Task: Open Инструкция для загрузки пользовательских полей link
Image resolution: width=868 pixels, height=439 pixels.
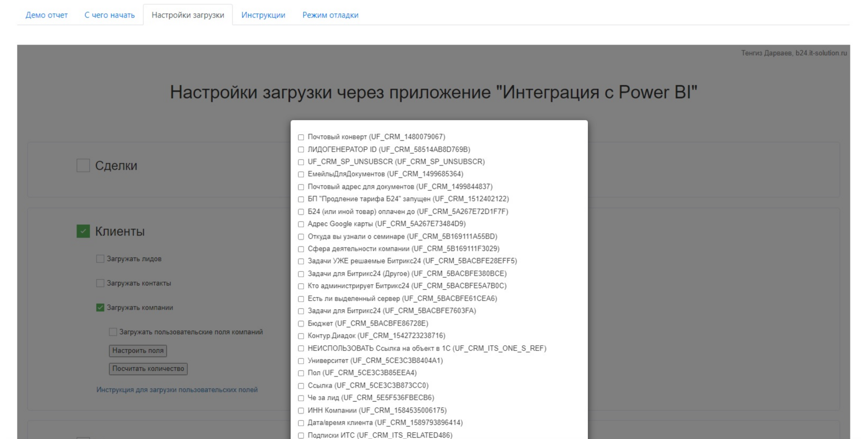Action: [x=177, y=390]
